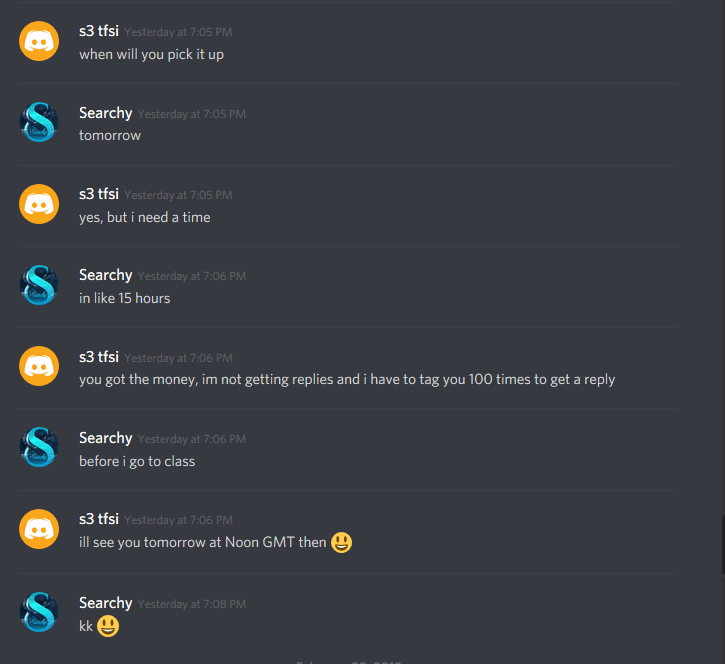Image resolution: width=725 pixels, height=664 pixels.
Task: Click smiley emoji after 'Noon GMT then'
Action: [x=341, y=542]
